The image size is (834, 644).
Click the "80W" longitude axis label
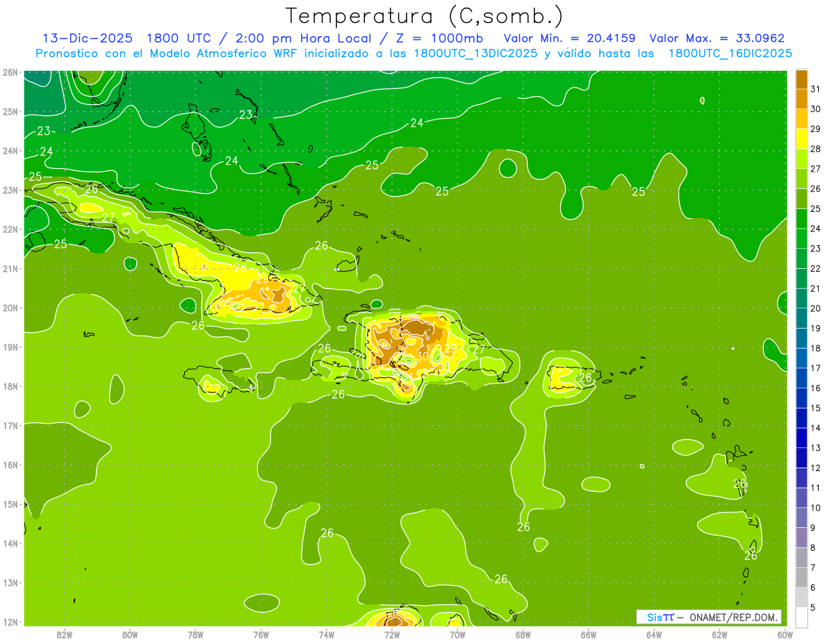130,634
